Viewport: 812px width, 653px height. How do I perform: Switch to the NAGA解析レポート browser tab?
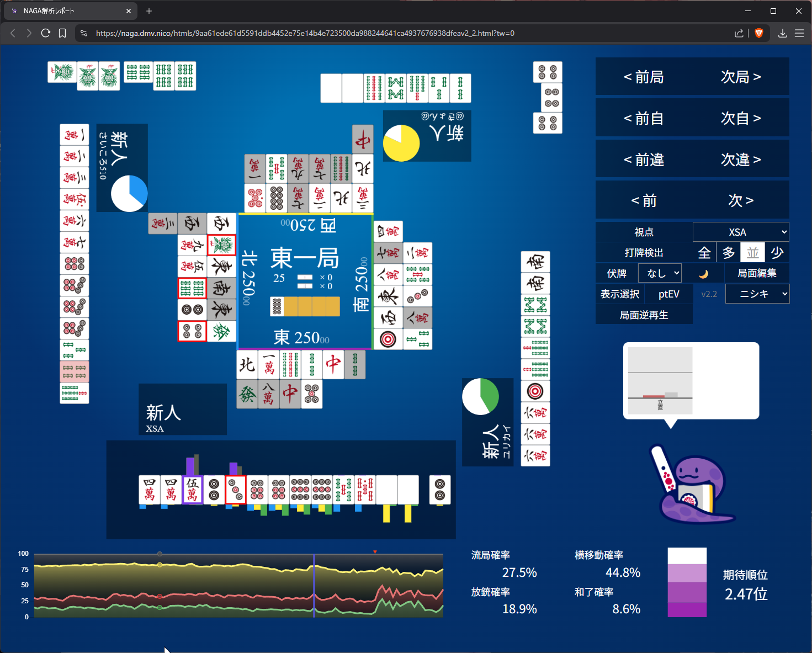(69, 11)
